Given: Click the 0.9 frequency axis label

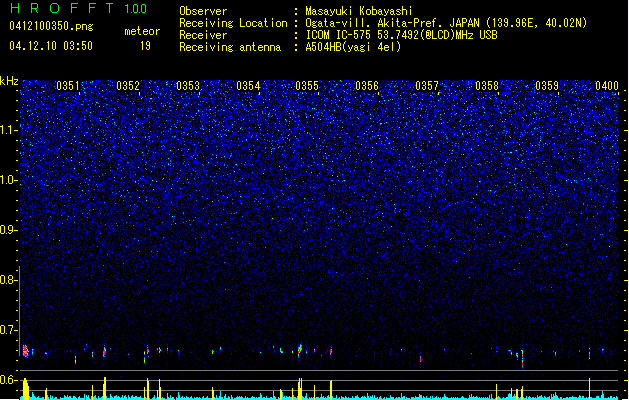Looking at the screenshot, I should 9,230.
